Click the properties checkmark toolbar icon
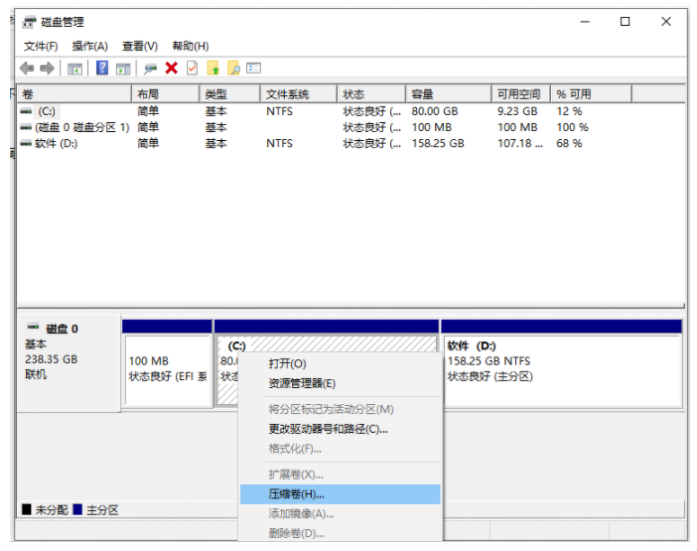The height and width of the screenshot is (551, 697). point(191,68)
